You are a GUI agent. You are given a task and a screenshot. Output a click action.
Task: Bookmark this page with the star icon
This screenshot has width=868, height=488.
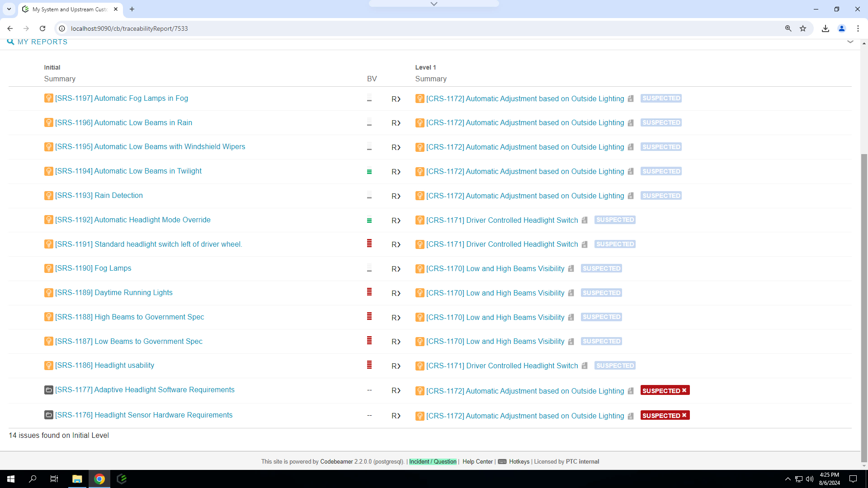pyautogui.click(x=803, y=28)
